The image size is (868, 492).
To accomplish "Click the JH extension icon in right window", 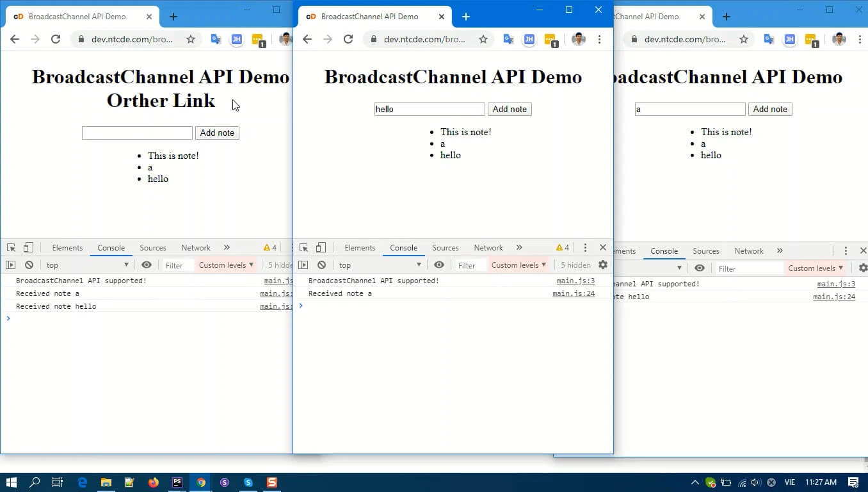I will [789, 39].
